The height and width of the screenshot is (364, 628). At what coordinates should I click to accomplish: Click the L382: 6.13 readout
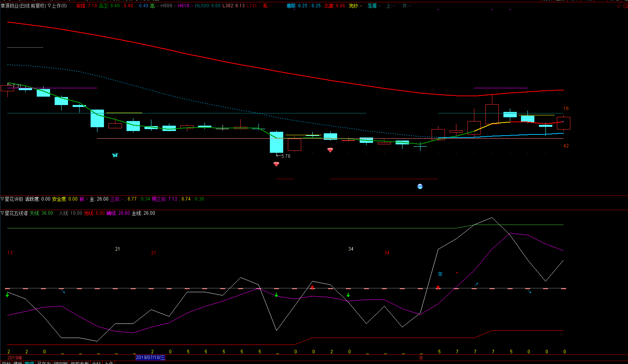coord(234,6)
